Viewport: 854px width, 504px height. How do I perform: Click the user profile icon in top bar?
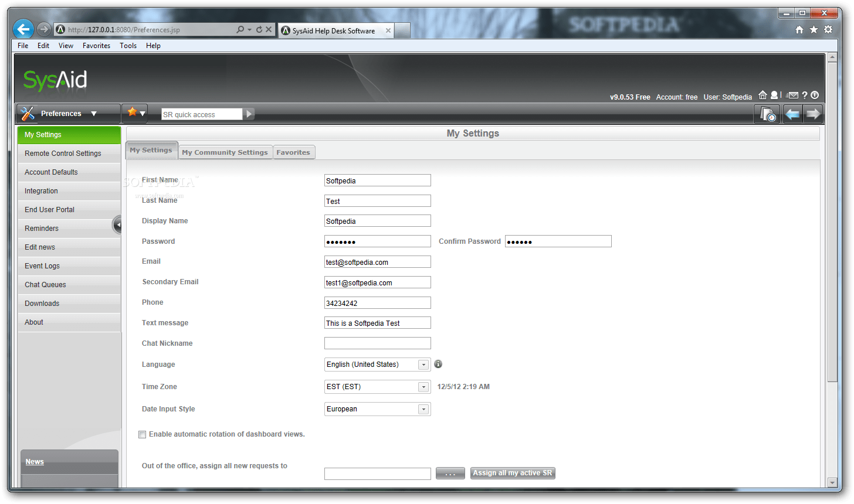tap(774, 95)
